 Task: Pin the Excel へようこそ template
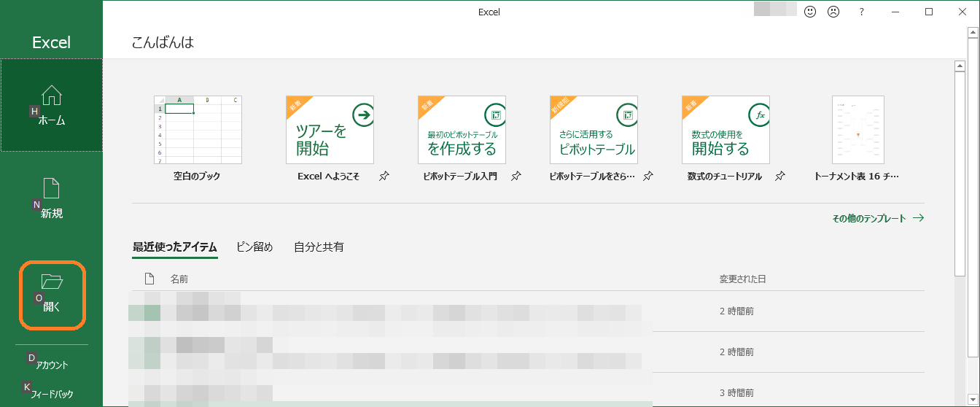(384, 177)
